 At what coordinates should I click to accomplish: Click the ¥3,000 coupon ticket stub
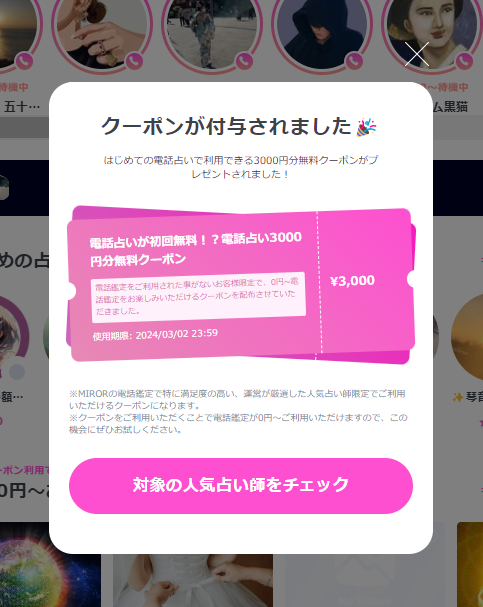point(366,281)
